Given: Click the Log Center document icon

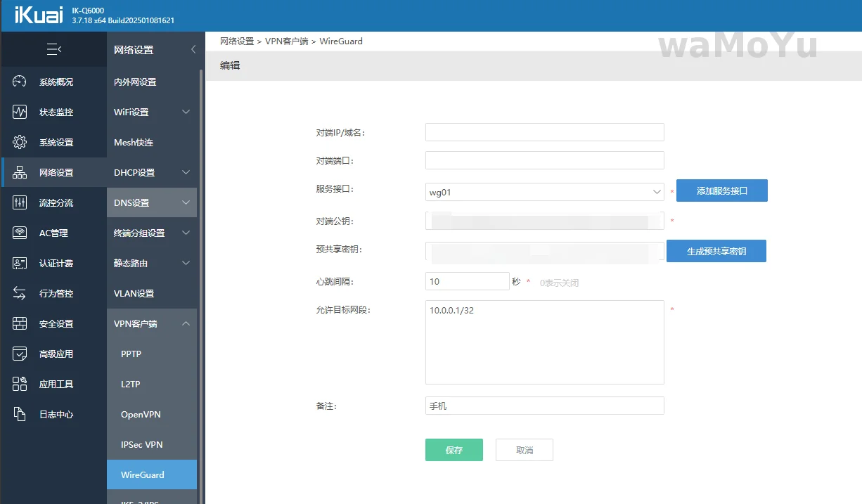Looking at the screenshot, I should pos(20,415).
